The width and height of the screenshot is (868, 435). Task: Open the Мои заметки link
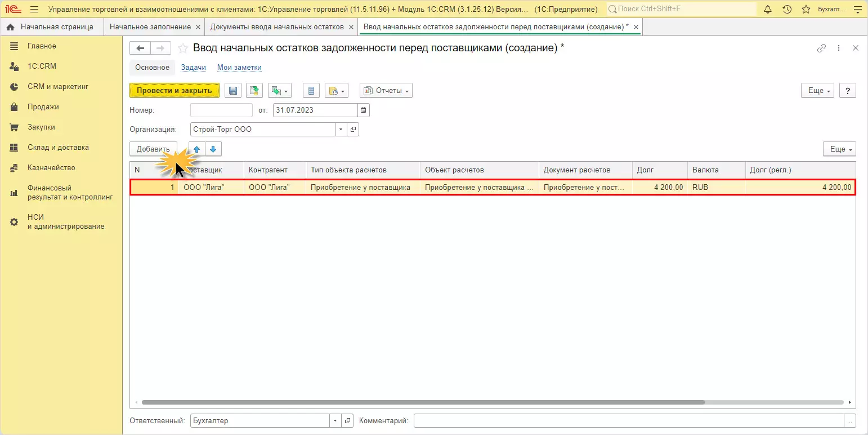(x=239, y=68)
